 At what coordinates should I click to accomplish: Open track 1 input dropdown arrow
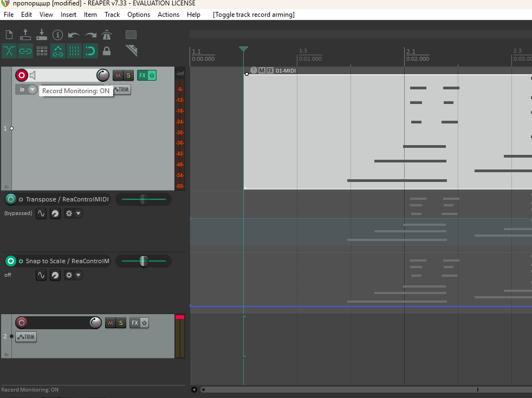pos(33,89)
